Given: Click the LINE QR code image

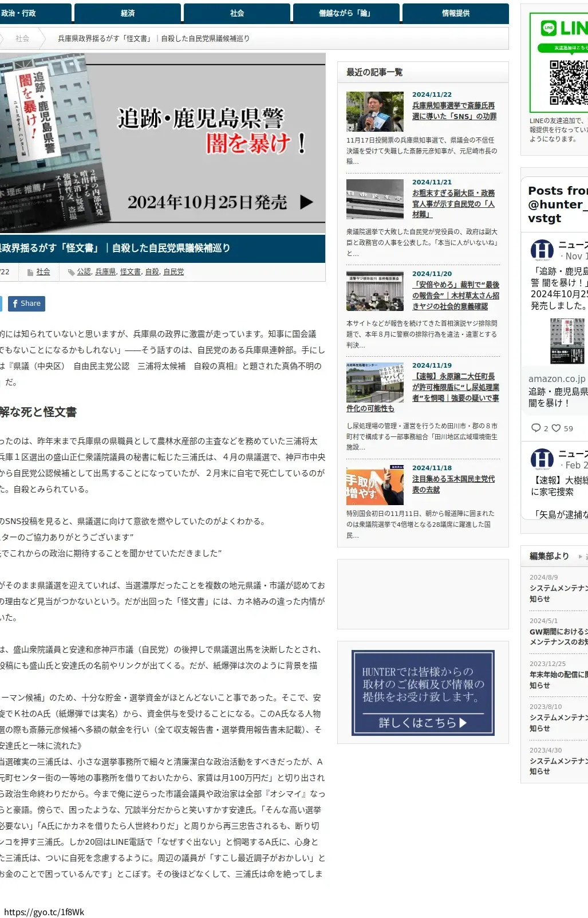Looking at the screenshot, I should 569,82.
